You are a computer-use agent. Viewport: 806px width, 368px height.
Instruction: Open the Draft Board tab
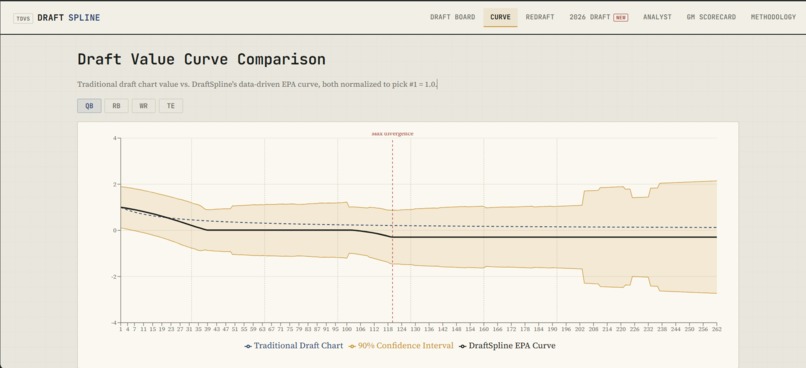click(452, 17)
